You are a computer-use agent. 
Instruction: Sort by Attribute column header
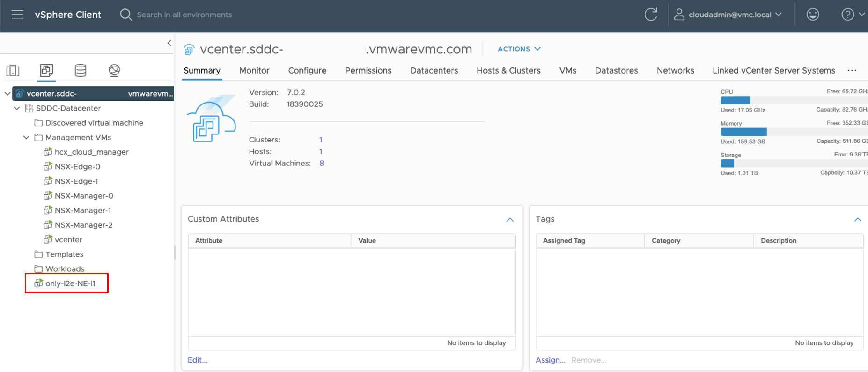270,240
